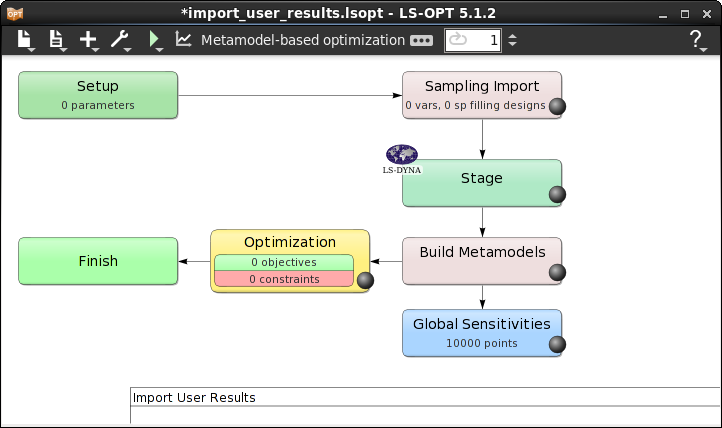Click the iteration number input field
Viewport: 722px width, 428px height.
point(473,40)
